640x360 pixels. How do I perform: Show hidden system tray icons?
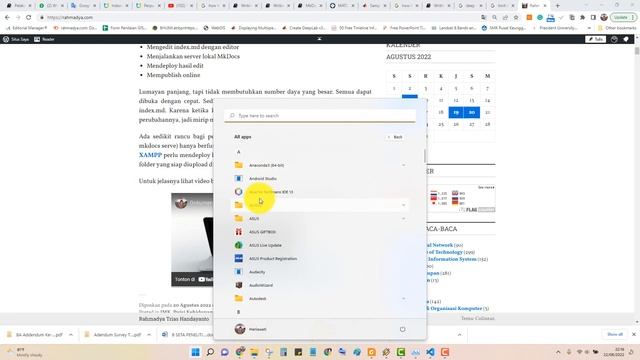tap(558, 352)
